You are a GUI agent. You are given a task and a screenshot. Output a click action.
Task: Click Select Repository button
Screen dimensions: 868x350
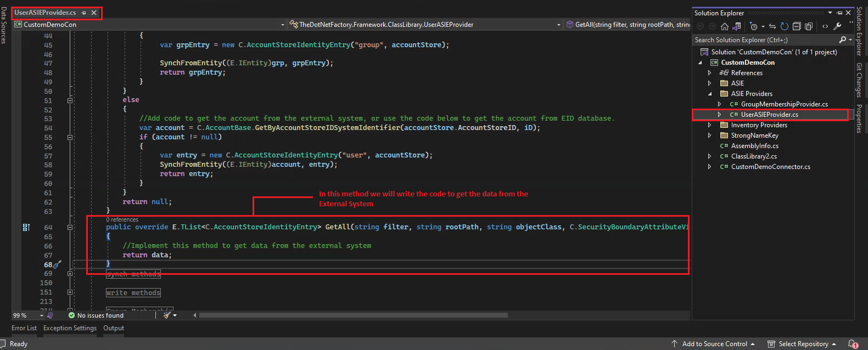click(802, 344)
